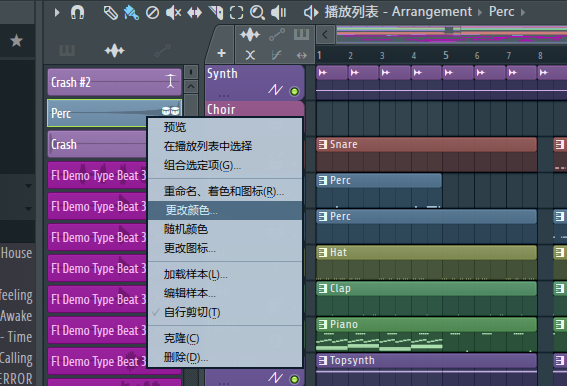Screen dimensions: 567x386
Task: Open Clap clip menu icon
Action: pyautogui.click(x=322, y=288)
